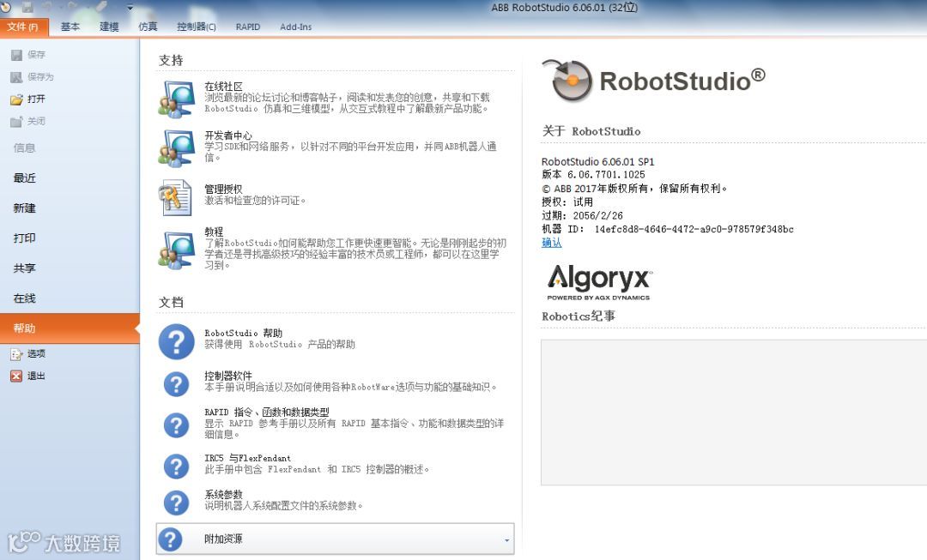Click the 在线社区 title link
This screenshot has width=927, height=560.
[x=223, y=87]
